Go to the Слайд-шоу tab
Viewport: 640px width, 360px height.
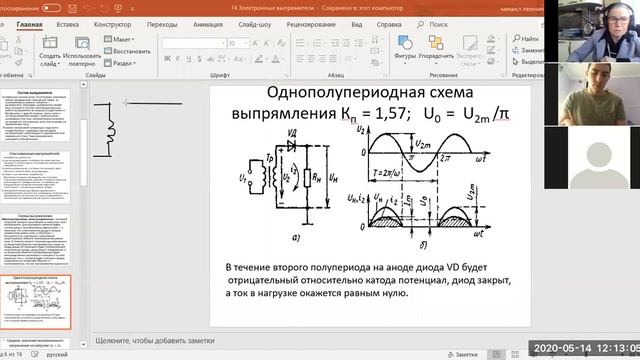point(255,24)
